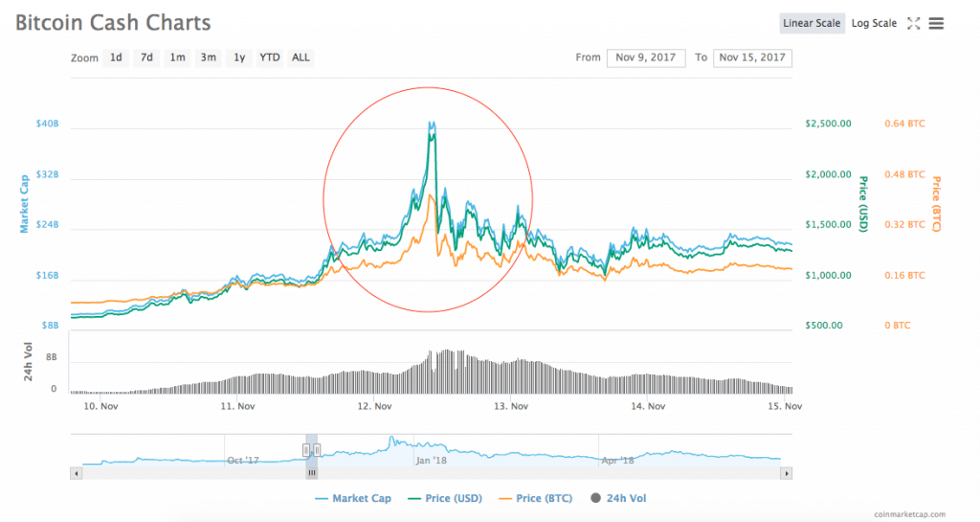Toggle Market Cap series in legend
Viewport: 980px width, 522px height.
[x=356, y=498]
